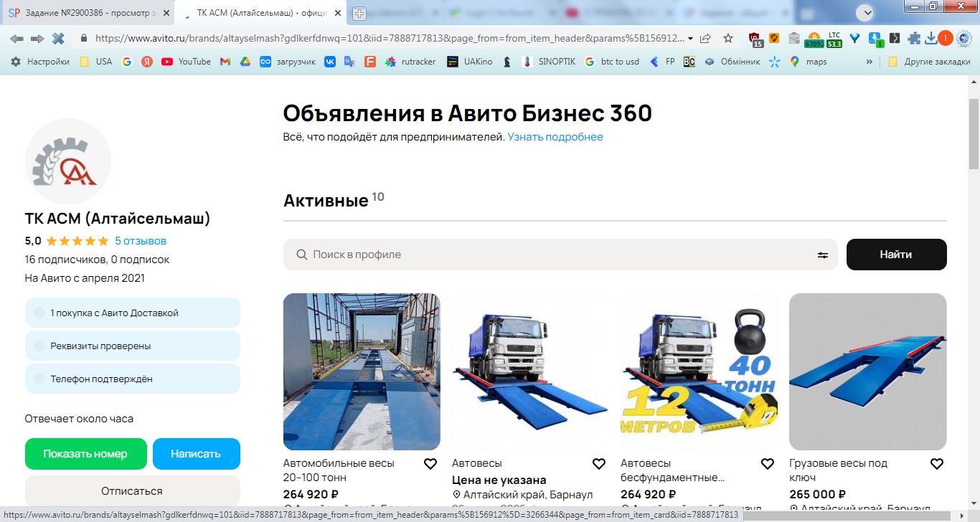Open the Bitcoin price extension icon

[x=814, y=39]
